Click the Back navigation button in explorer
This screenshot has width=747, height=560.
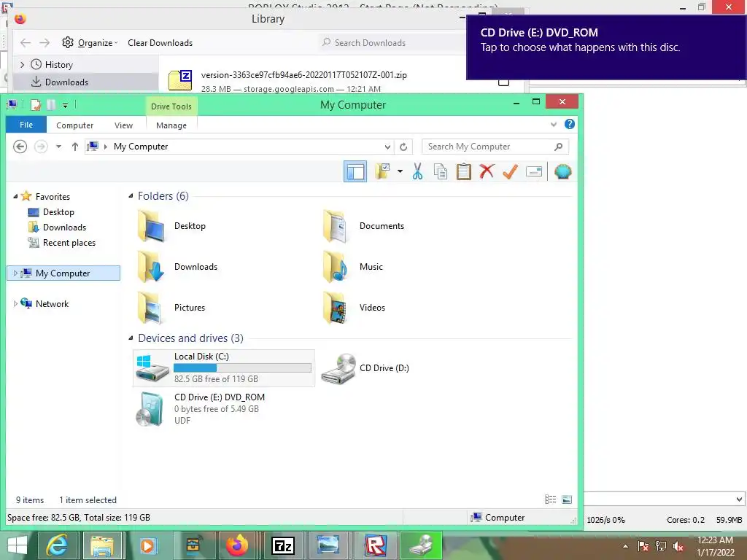click(20, 146)
